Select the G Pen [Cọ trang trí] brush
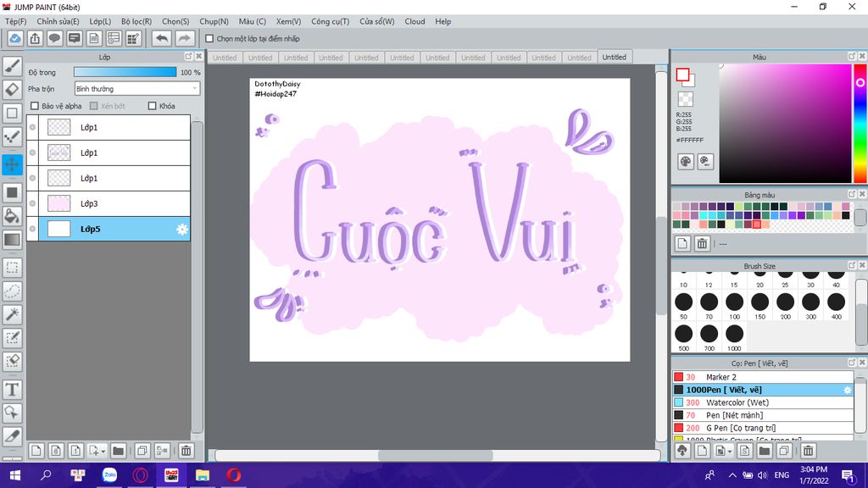This screenshot has height=488, width=868. (x=763, y=428)
